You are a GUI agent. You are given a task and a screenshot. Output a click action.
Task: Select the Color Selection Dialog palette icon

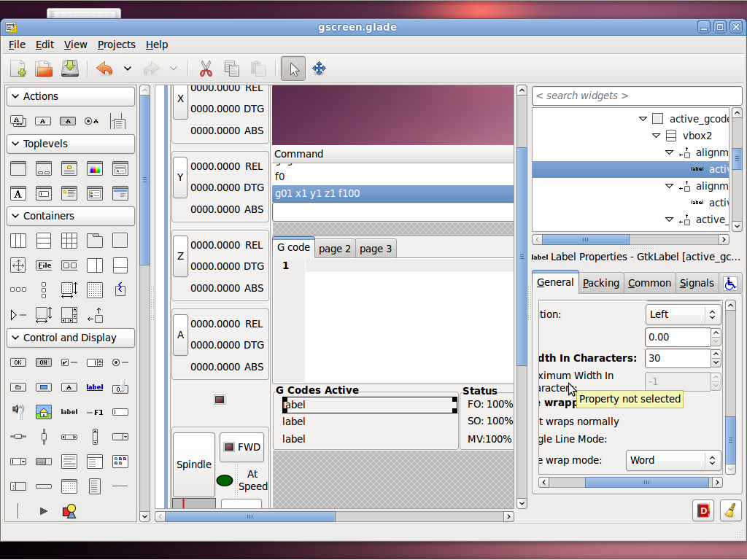tap(95, 168)
